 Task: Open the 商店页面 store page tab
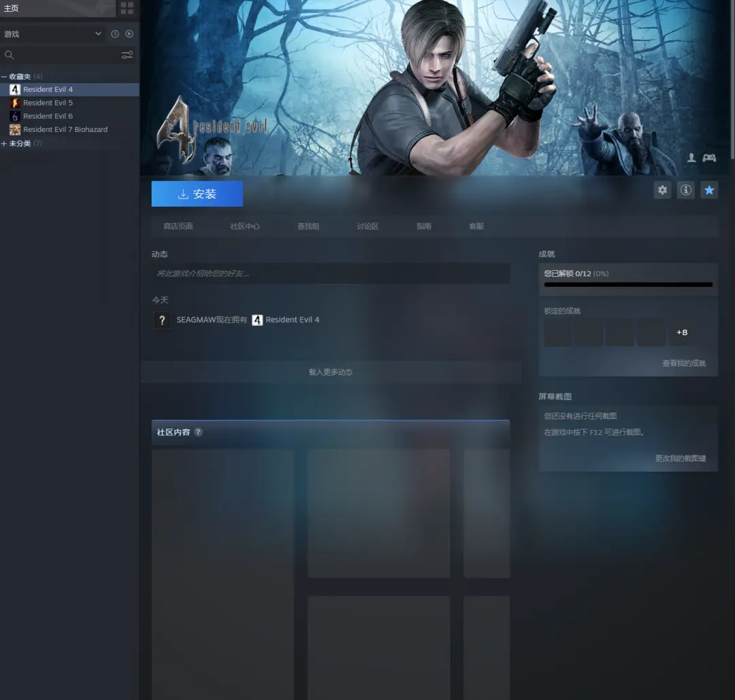tap(178, 227)
